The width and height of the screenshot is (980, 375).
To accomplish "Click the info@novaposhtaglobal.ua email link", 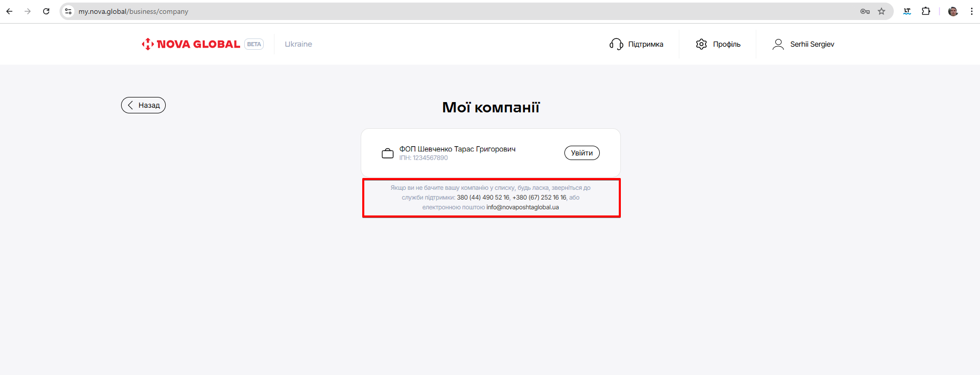I will [x=522, y=207].
